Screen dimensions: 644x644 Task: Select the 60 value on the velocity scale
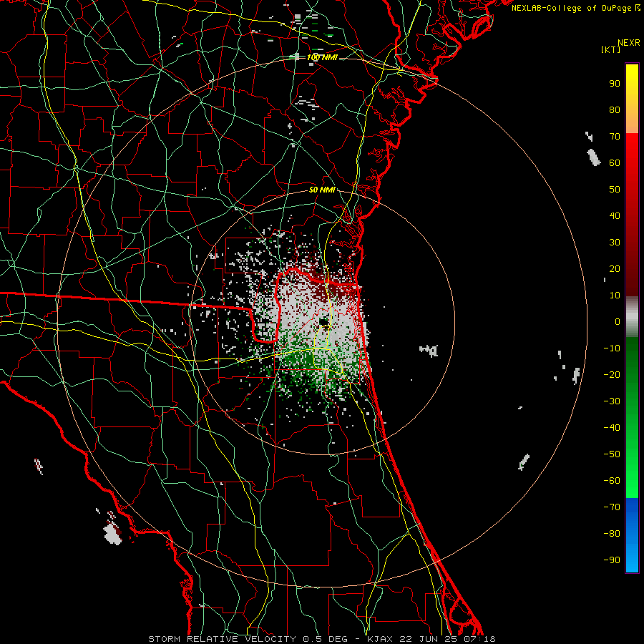[x=615, y=163]
